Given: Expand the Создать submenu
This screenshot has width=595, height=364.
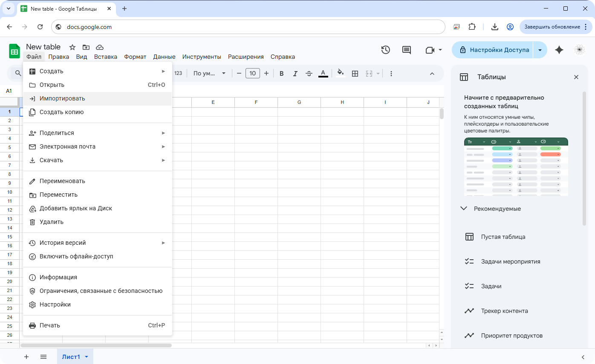Looking at the screenshot, I should coord(98,71).
